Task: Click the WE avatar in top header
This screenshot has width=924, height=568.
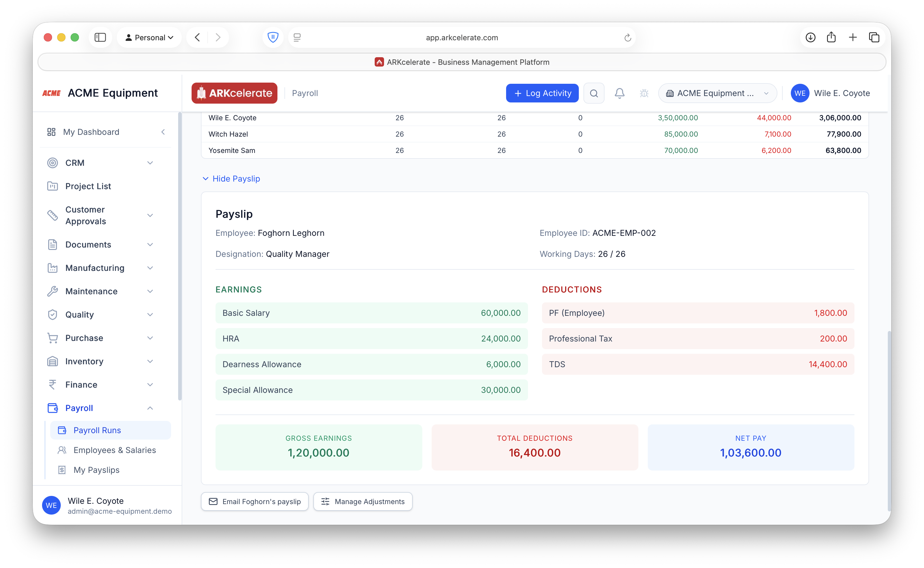Action: click(800, 93)
